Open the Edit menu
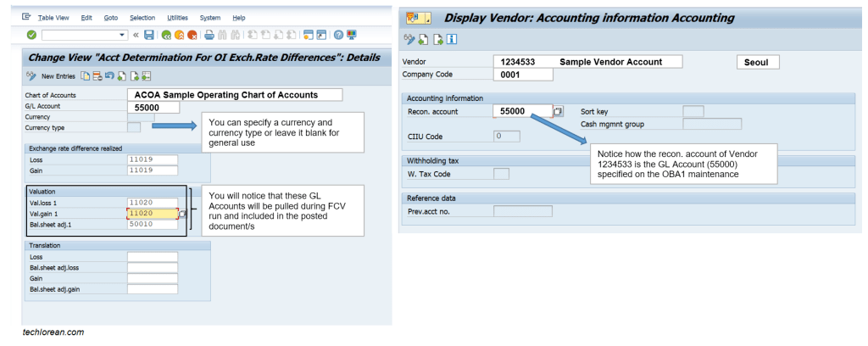Viewport: 868px width, 346px height. click(x=86, y=18)
